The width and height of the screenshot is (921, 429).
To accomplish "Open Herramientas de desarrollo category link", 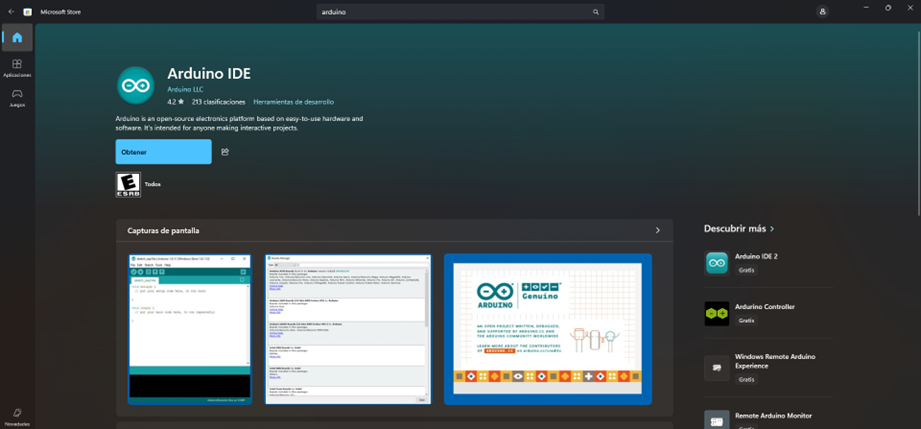I will (293, 102).
